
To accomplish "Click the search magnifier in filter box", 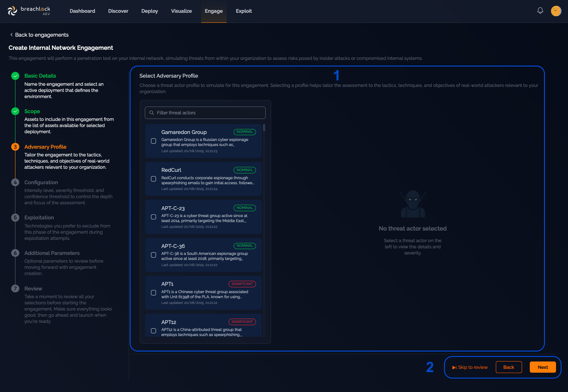I will [x=152, y=113].
